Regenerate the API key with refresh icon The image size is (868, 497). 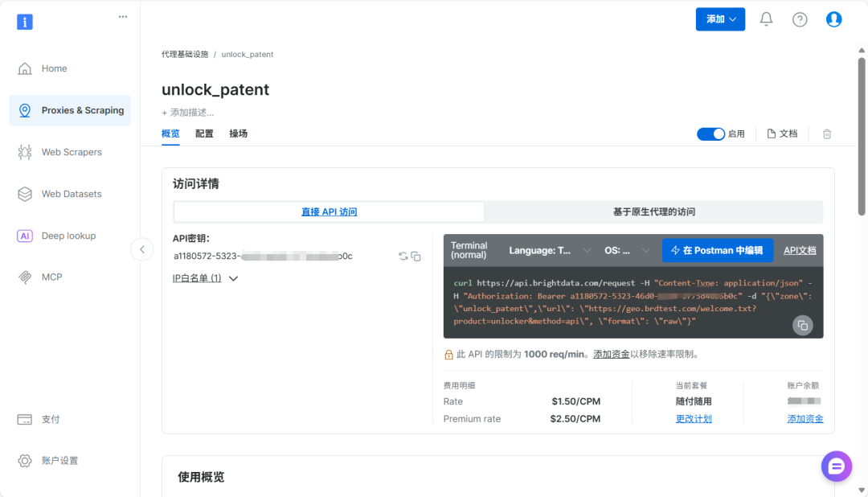(x=403, y=256)
